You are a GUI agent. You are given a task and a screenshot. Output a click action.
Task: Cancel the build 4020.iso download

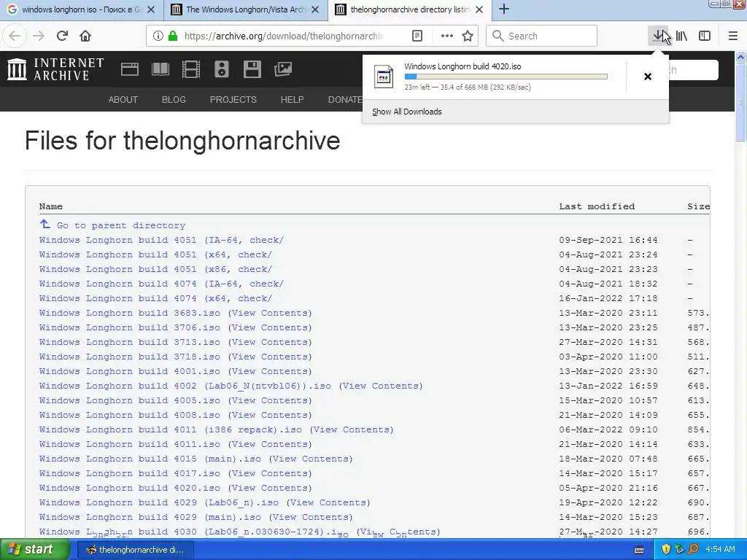(648, 76)
